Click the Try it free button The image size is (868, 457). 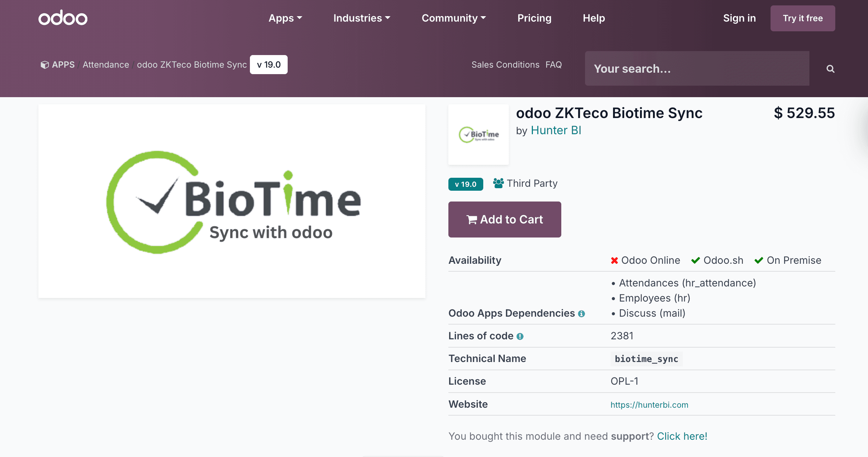pos(803,18)
